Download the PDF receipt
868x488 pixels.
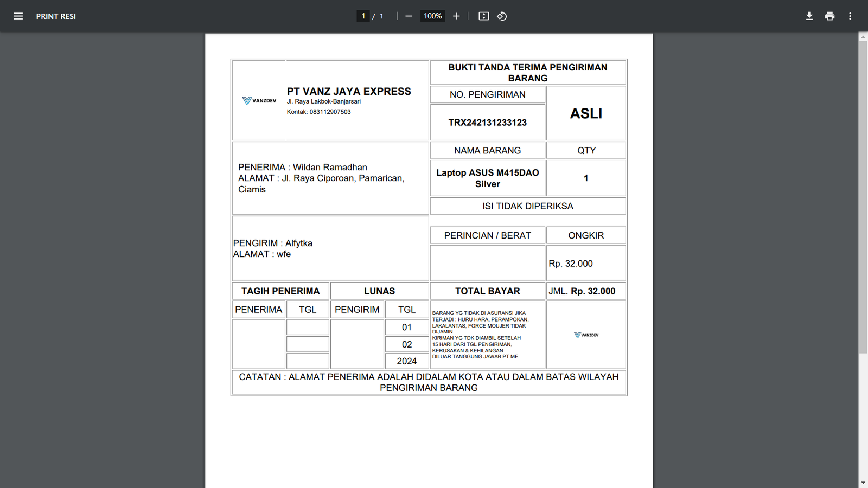[x=809, y=16]
